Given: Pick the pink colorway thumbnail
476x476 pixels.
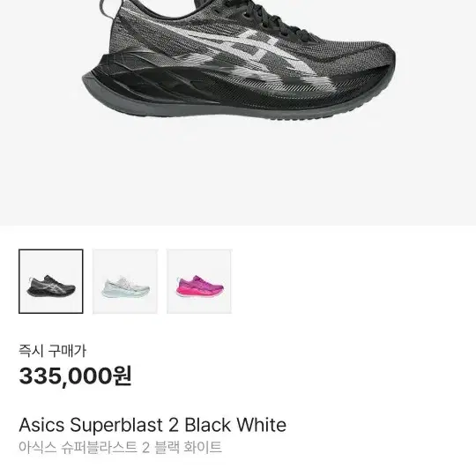Looking at the screenshot, I should click(x=199, y=281).
